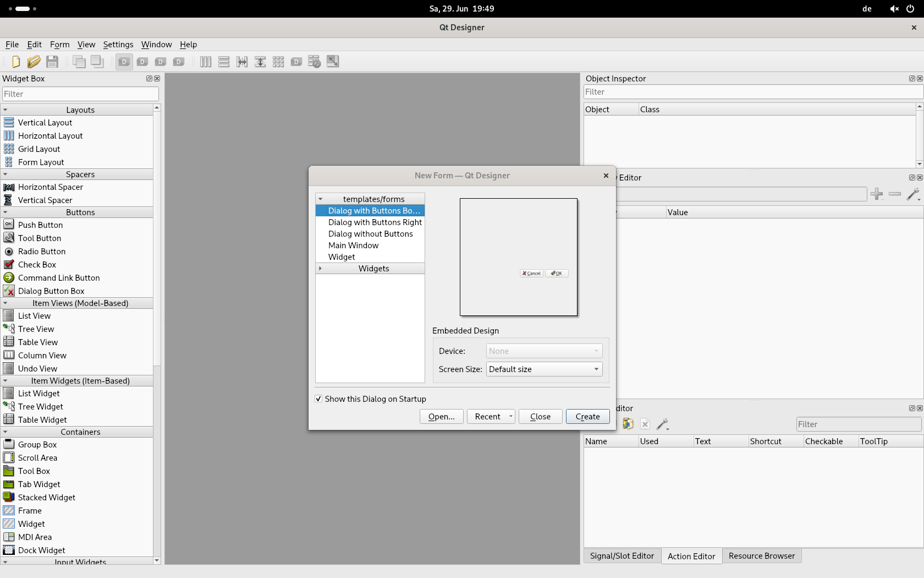The image size is (924, 578).
Task: Click the Lay Out in Form Layout icon
Action: tap(296, 62)
